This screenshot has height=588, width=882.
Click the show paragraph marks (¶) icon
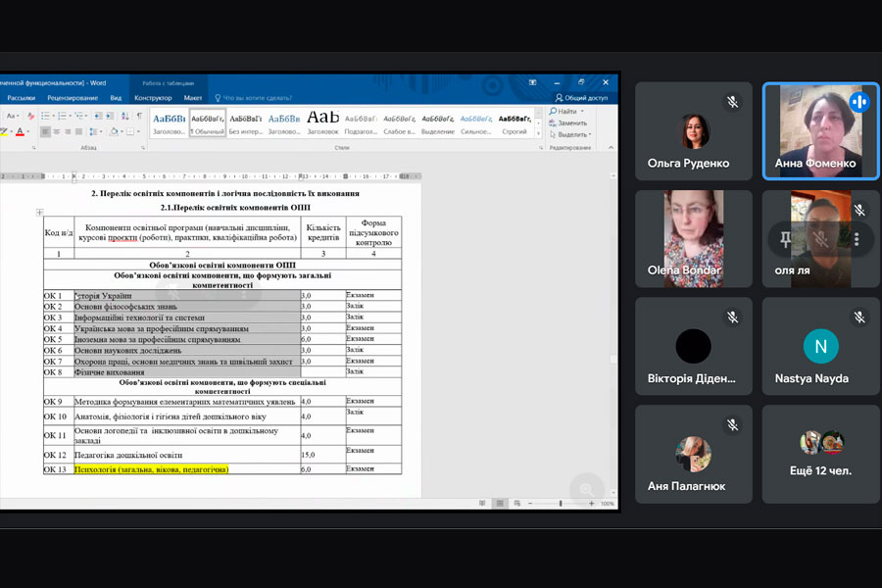tap(139, 116)
